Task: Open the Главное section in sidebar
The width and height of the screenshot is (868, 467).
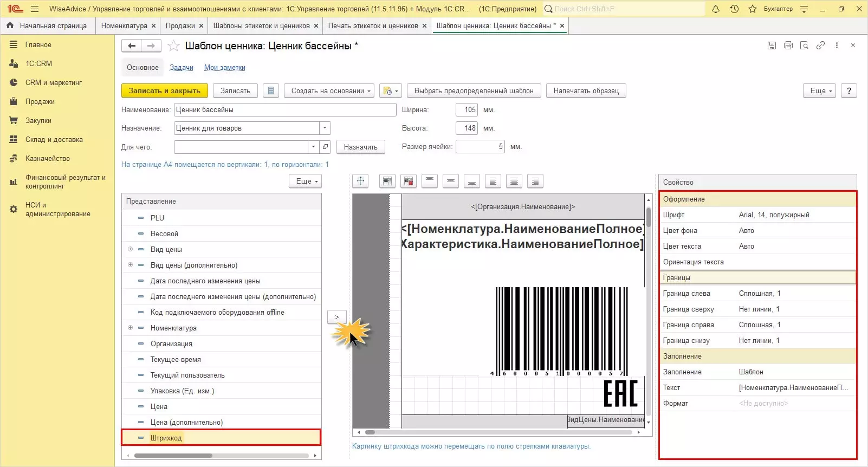Action: pyautogui.click(x=38, y=45)
